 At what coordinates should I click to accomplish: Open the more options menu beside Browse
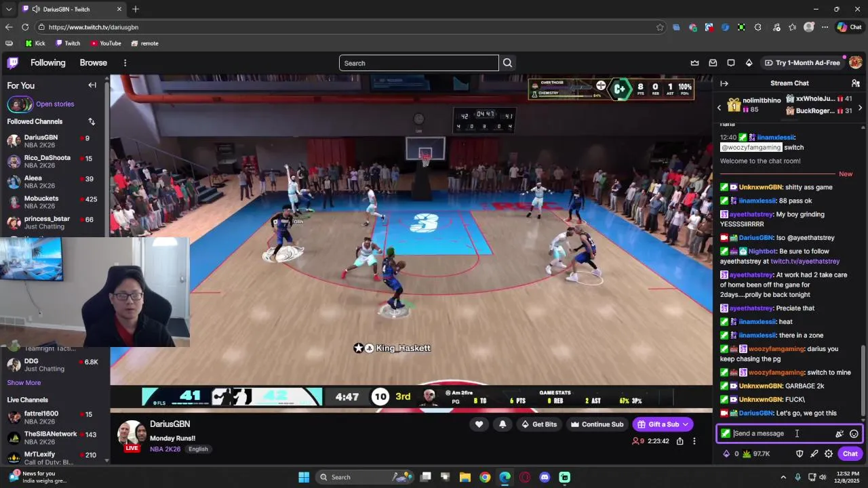[x=125, y=63]
